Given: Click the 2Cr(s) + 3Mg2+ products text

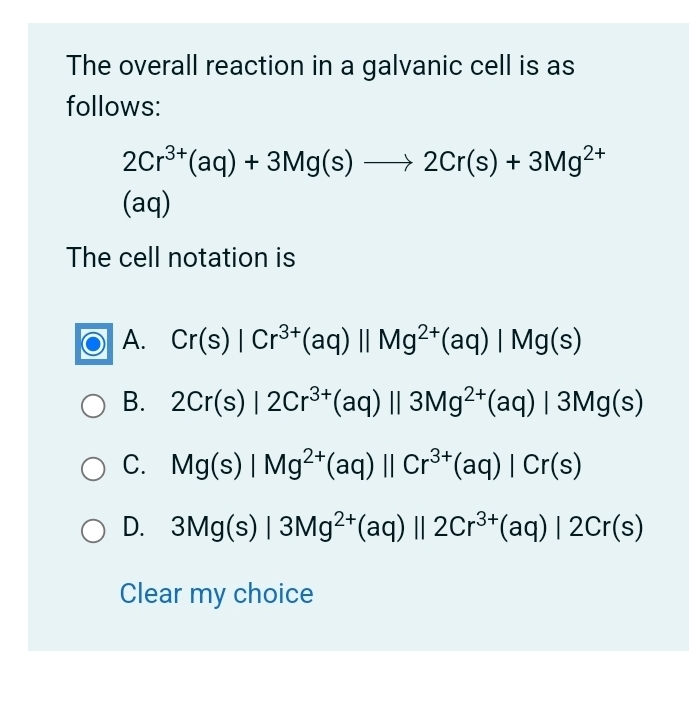Looking at the screenshot, I should (514, 160).
